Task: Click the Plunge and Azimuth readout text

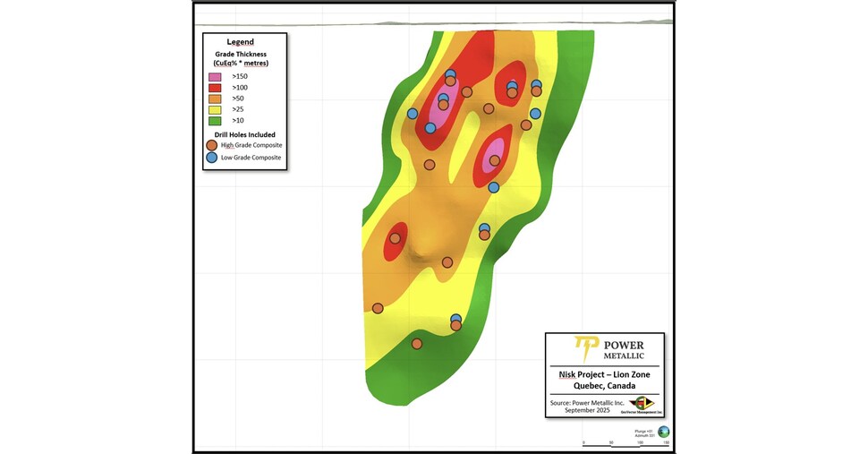Action: click(x=645, y=433)
